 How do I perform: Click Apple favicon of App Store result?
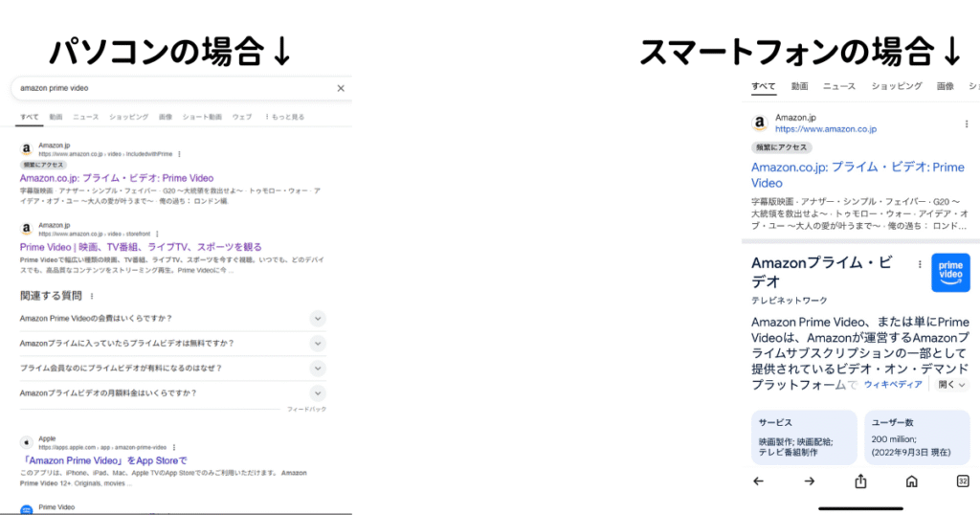[26, 442]
